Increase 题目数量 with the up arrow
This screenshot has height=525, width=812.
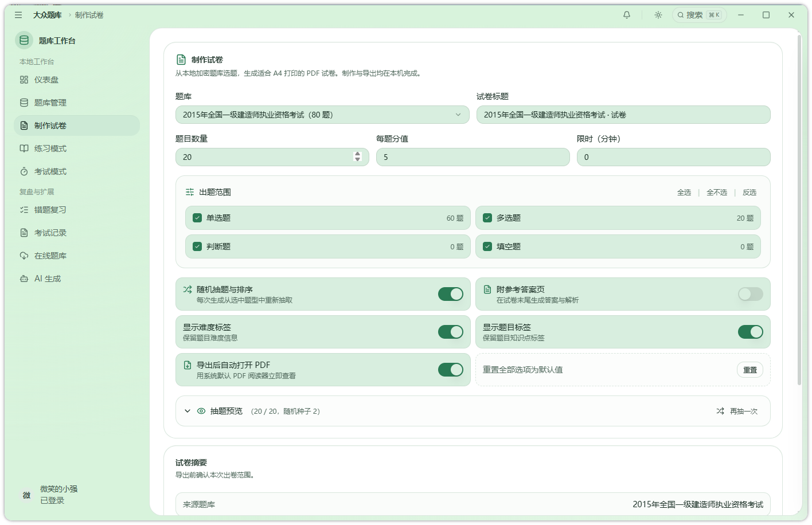tap(358, 154)
